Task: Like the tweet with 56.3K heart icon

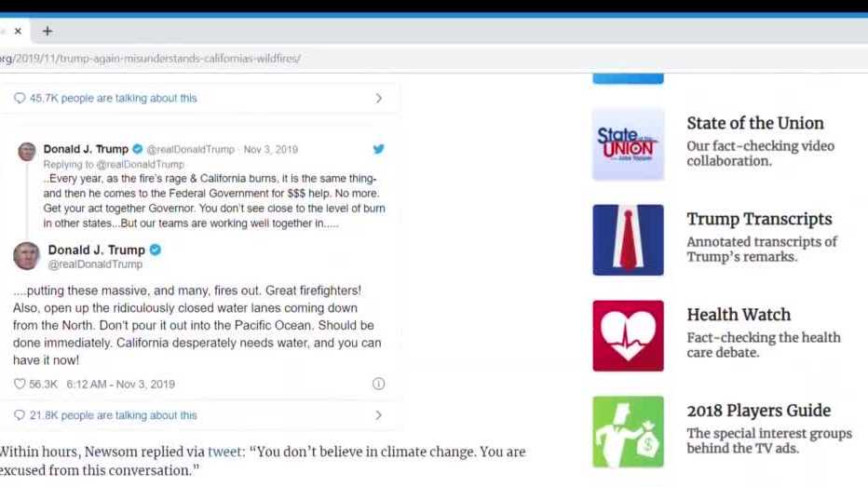Action: tap(20, 384)
